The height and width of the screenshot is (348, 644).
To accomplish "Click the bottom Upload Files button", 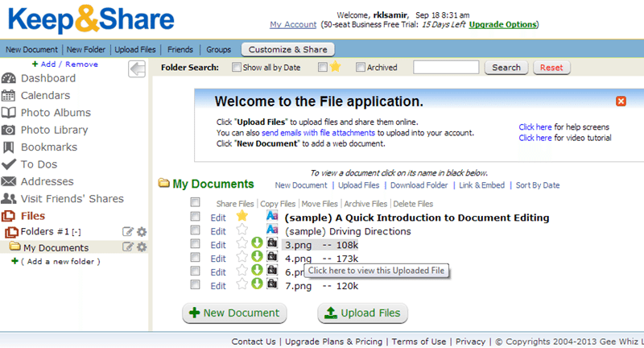I will point(363,313).
